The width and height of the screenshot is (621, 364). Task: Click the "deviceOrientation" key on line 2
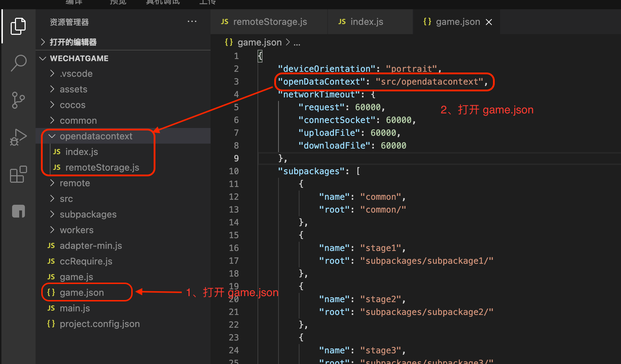point(327,69)
